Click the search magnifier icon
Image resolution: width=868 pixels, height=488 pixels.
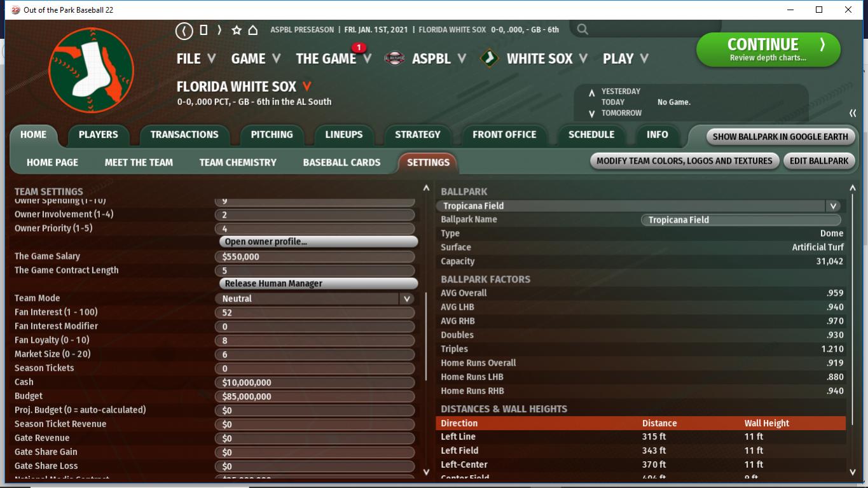pyautogui.click(x=582, y=29)
